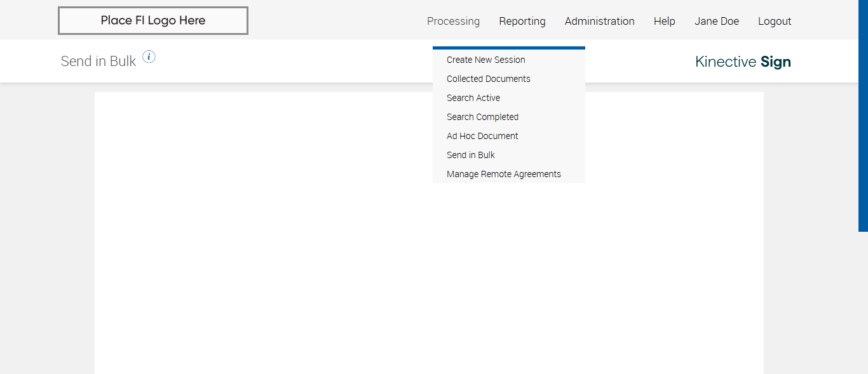
Task: Open the Processing menu
Action: (x=453, y=21)
